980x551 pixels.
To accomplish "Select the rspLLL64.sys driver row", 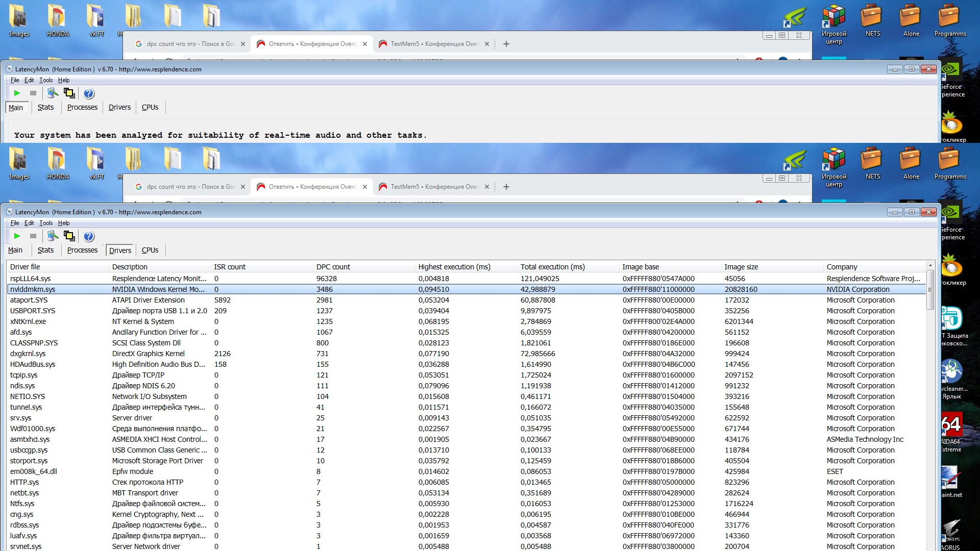I will click(31, 279).
